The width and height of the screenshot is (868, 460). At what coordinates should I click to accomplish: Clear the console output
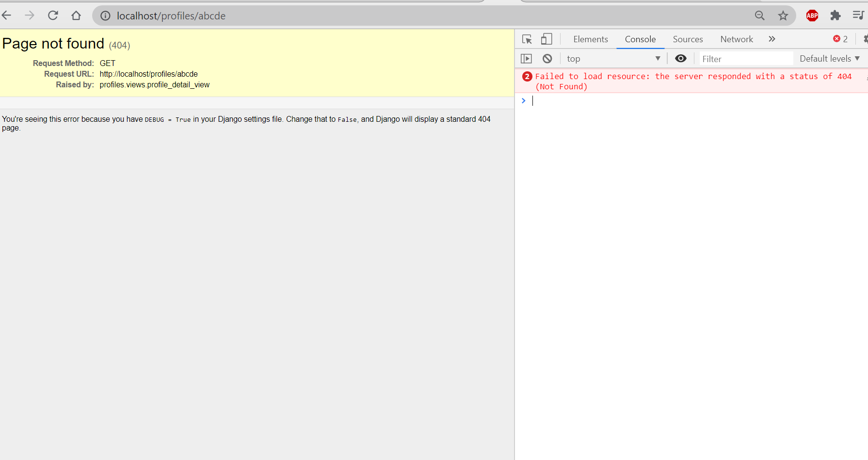click(x=547, y=59)
